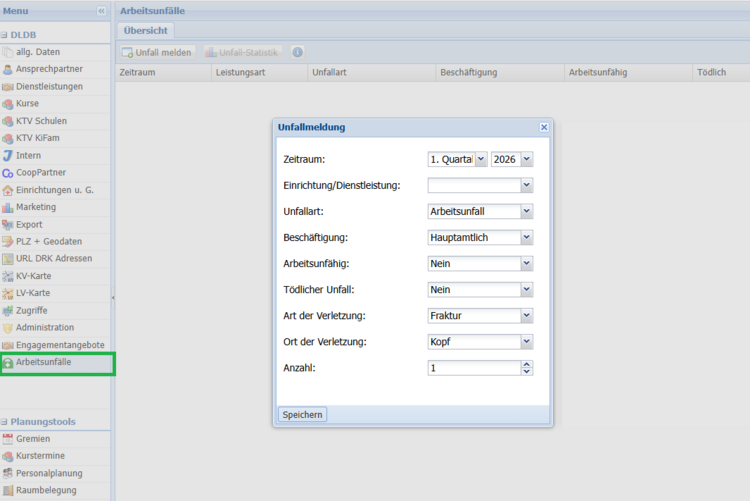Screen dimensions: 750x501
Task: Increase the Anzahl value with up arrow
Action: (x=527, y=364)
